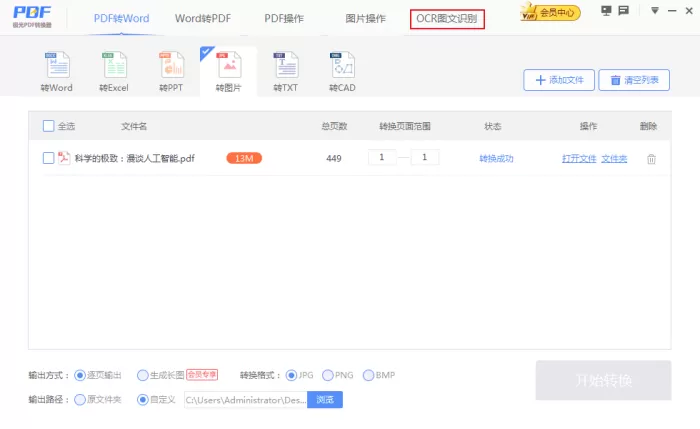Click the output path text field
The width and height of the screenshot is (700, 429).
[246, 400]
